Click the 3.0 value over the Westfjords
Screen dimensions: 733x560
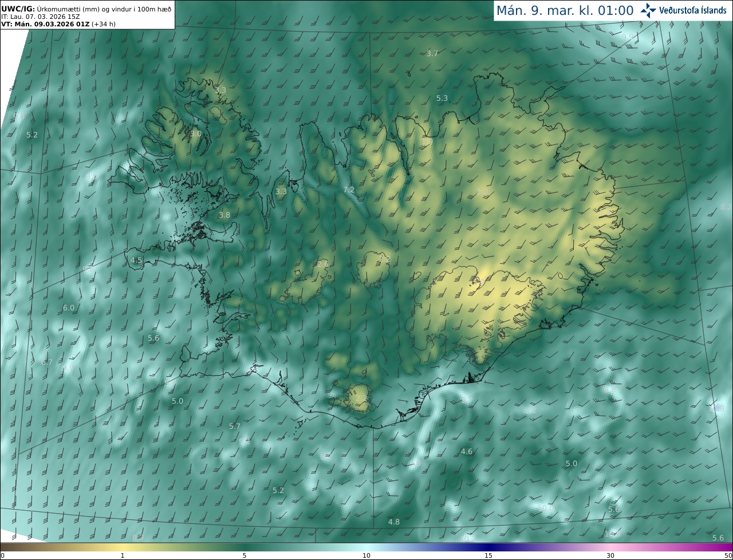coord(196,133)
